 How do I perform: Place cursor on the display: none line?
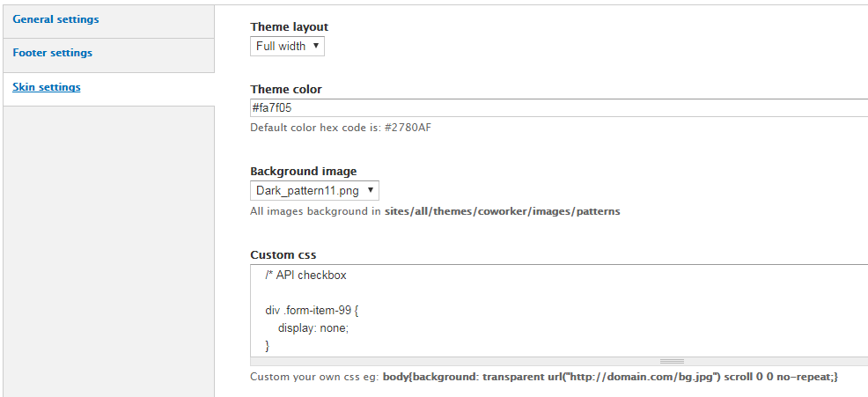pos(313,327)
